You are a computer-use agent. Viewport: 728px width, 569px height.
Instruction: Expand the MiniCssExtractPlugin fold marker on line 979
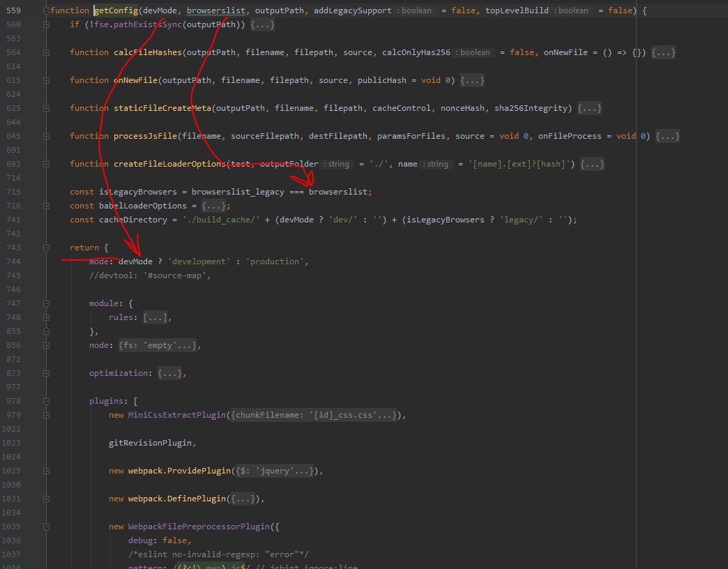tap(46, 415)
